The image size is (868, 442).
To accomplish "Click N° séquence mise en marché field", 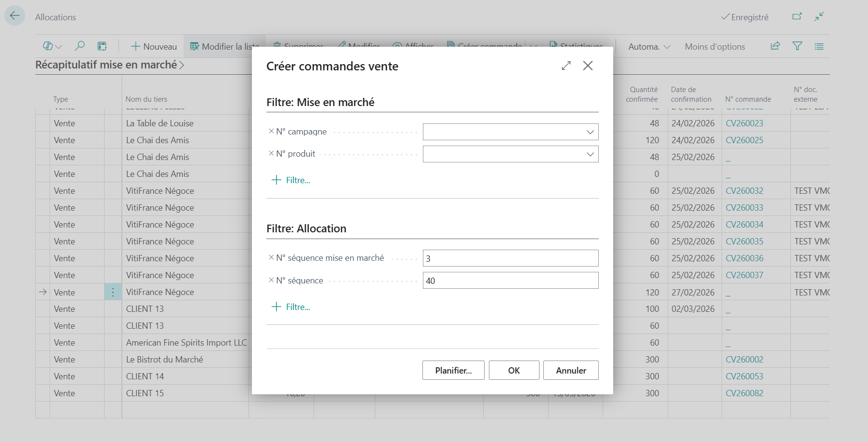I will pyautogui.click(x=511, y=258).
